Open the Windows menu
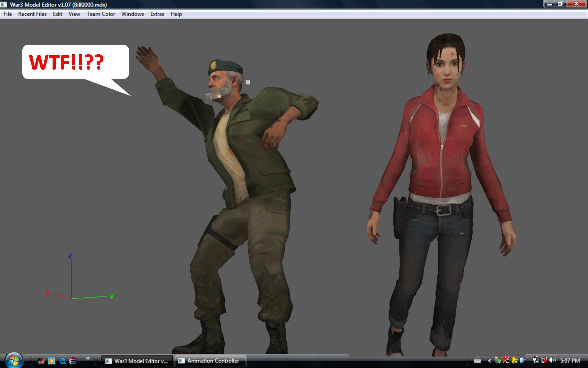This screenshot has width=588, height=368. 132,14
